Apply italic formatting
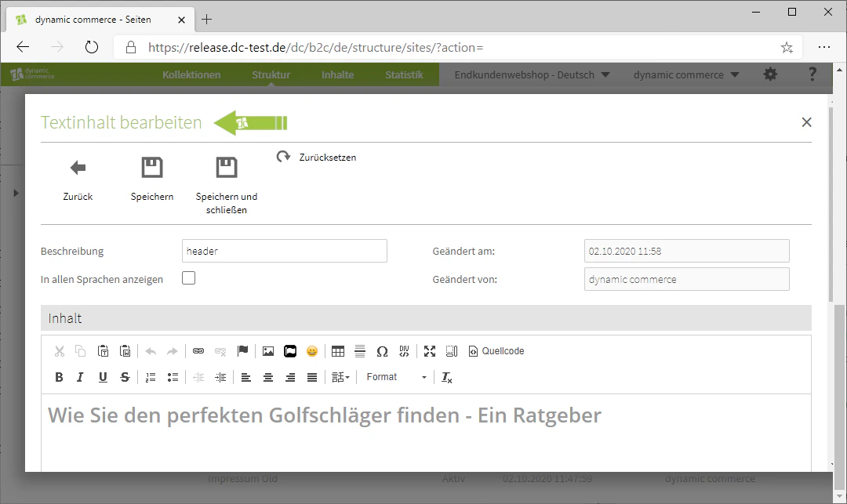The height and width of the screenshot is (504, 847). [81, 377]
